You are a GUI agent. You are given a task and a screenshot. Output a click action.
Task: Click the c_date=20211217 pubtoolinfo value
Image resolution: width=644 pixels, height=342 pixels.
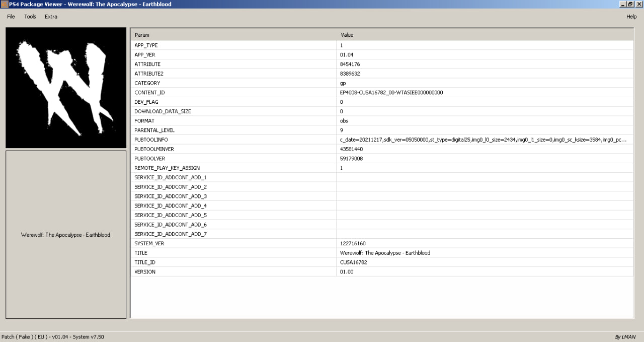(x=483, y=140)
